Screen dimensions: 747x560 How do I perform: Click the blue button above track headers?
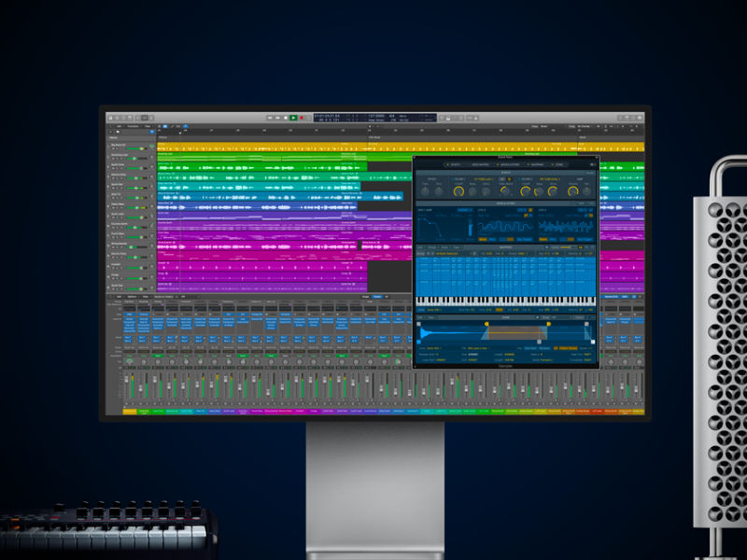pos(152,132)
